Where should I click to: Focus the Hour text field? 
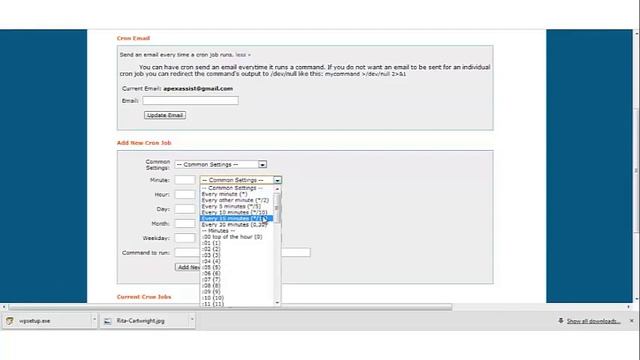[x=185, y=195]
